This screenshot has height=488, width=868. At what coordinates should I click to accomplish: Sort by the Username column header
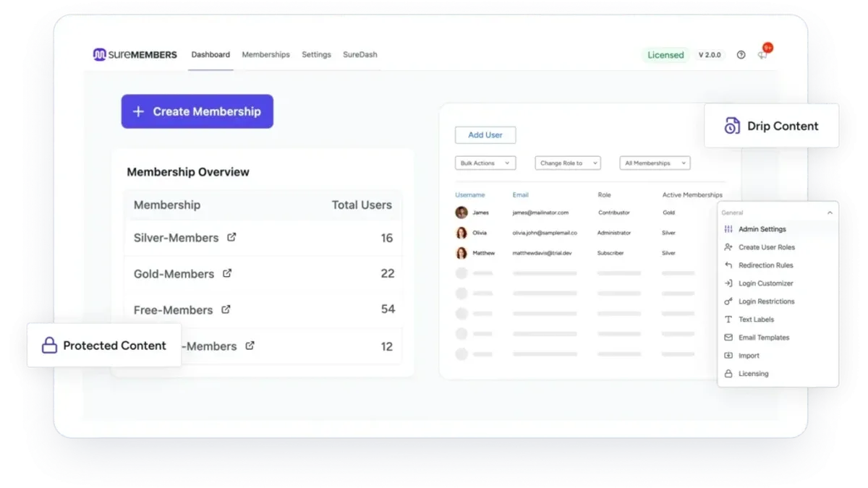coord(470,195)
